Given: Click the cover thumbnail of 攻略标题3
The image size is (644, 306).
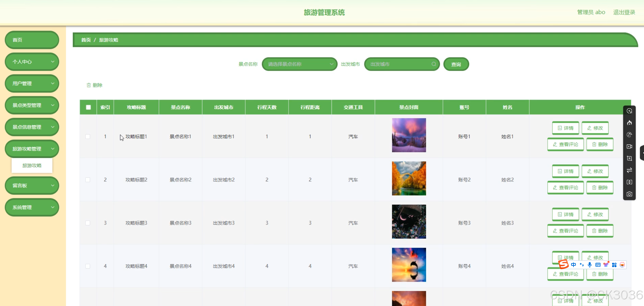Looking at the screenshot, I should pos(409,222).
